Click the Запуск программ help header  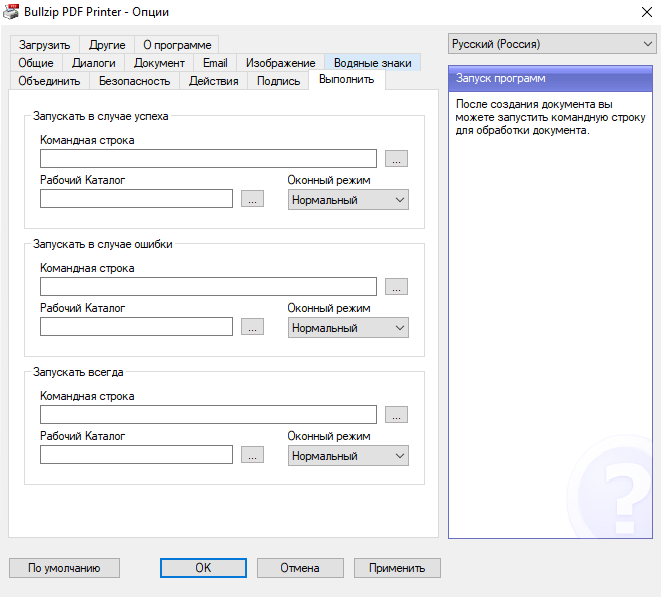550,78
